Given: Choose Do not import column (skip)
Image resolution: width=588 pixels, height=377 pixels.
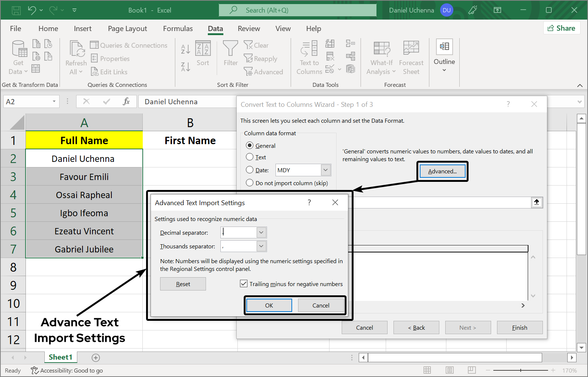Looking at the screenshot, I should pos(250,183).
